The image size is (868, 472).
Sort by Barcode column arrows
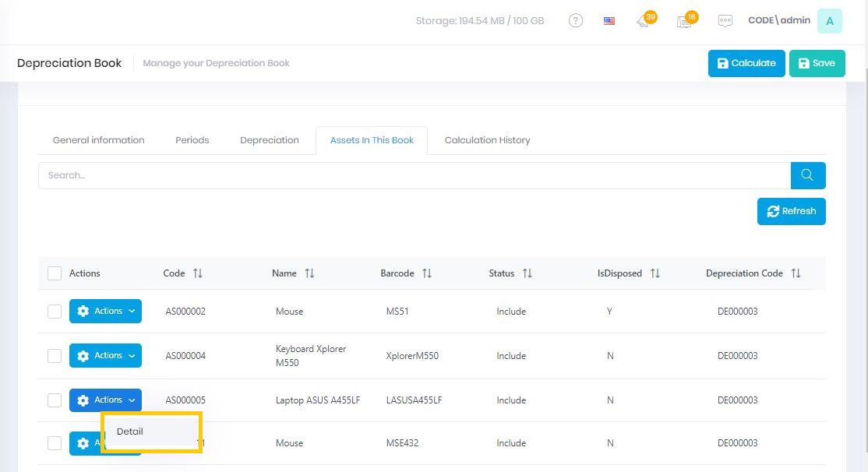427,273
